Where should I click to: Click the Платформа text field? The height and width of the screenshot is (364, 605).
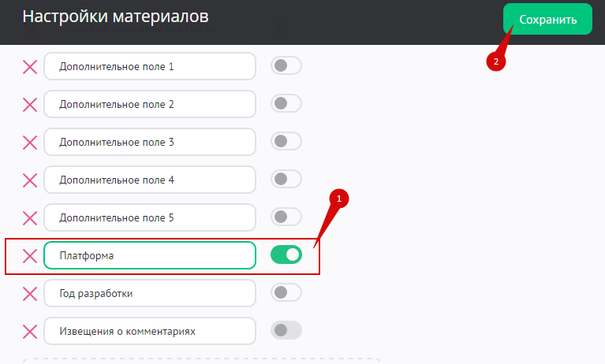tap(150, 255)
